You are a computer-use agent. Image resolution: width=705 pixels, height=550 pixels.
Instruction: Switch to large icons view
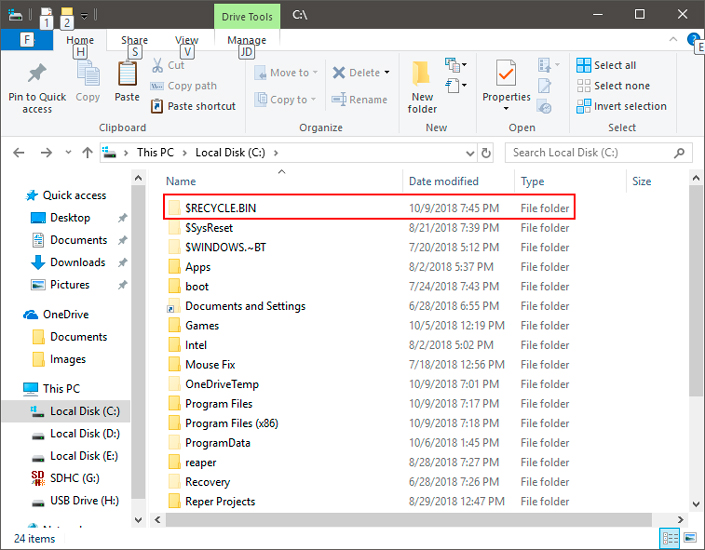[690, 538]
